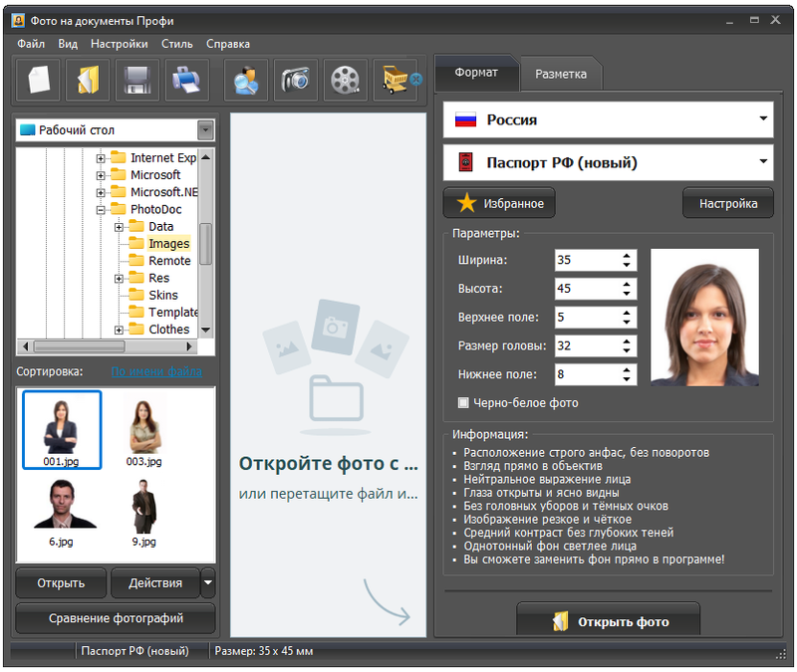The height and width of the screenshot is (672, 797).
Task: Click the New blank document toolbar icon
Action: 39,80
